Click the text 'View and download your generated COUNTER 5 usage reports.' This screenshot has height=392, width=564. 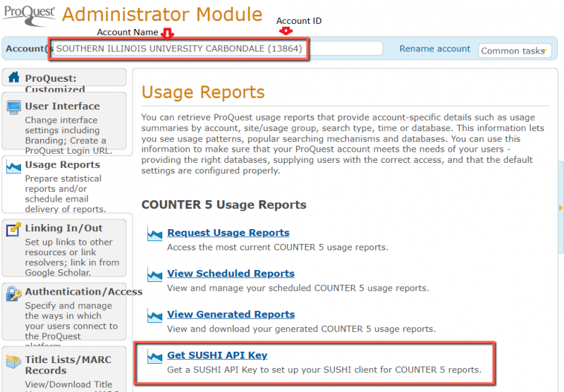point(302,329)
